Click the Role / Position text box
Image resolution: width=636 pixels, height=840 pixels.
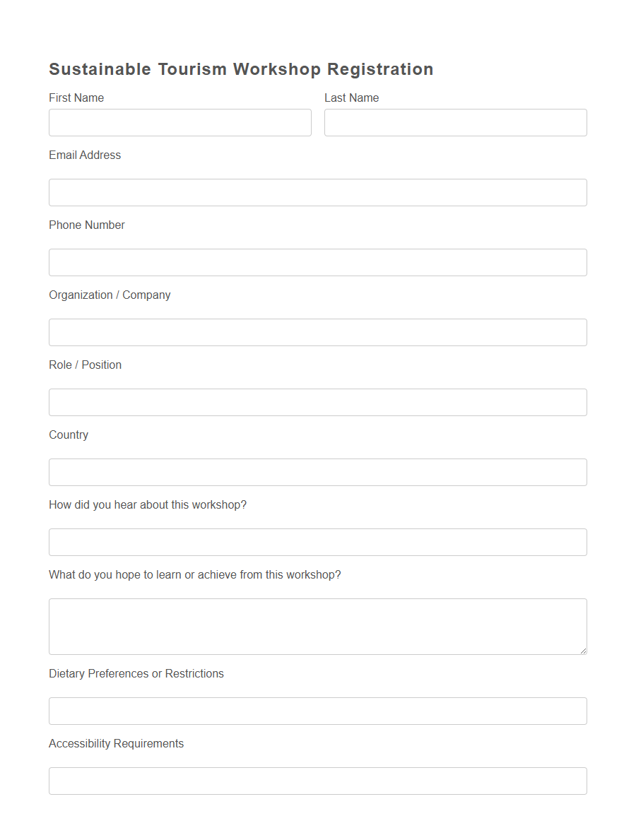click(x=317, y=402)
